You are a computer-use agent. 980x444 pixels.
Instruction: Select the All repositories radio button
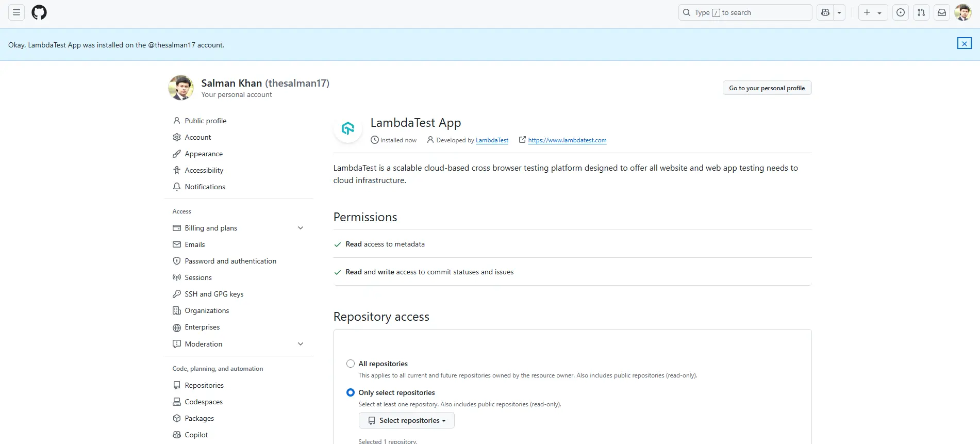351,364
